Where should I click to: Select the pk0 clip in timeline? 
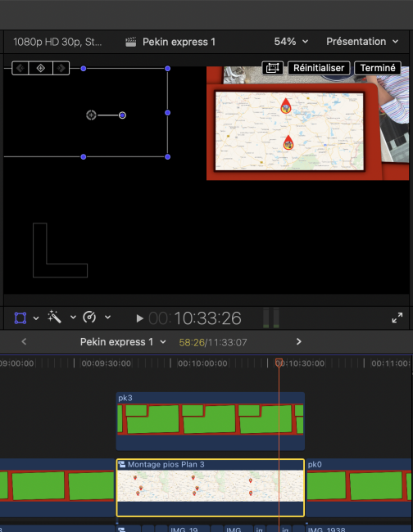(x=360, y=488)
